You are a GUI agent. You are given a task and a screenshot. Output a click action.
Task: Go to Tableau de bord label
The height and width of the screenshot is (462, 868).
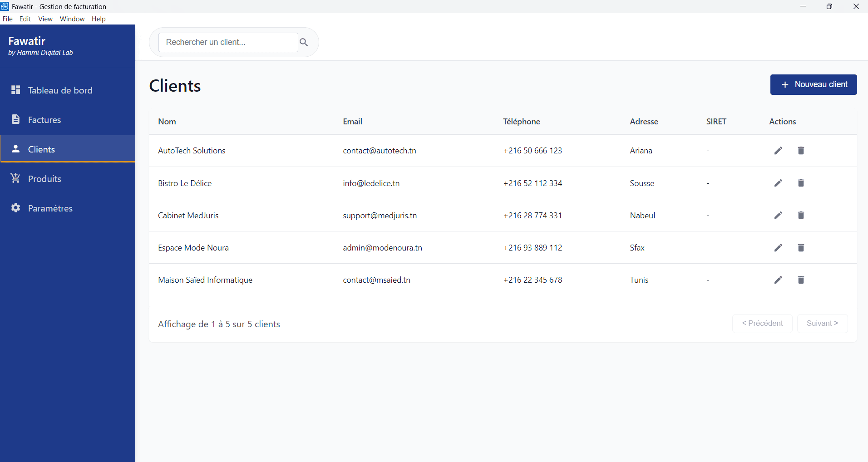pos(60,90)
